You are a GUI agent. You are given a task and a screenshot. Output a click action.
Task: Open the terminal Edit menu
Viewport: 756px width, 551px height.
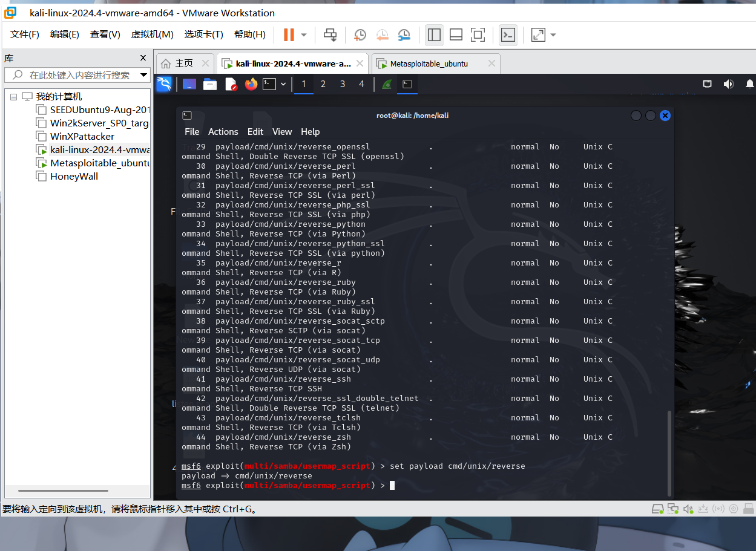click(x=255, y=132)
